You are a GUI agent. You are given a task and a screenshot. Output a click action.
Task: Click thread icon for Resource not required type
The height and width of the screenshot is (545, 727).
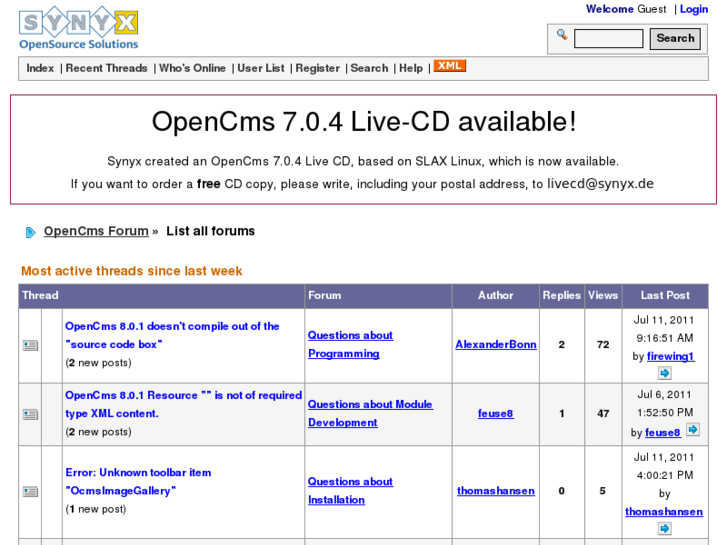coord(30,414)
